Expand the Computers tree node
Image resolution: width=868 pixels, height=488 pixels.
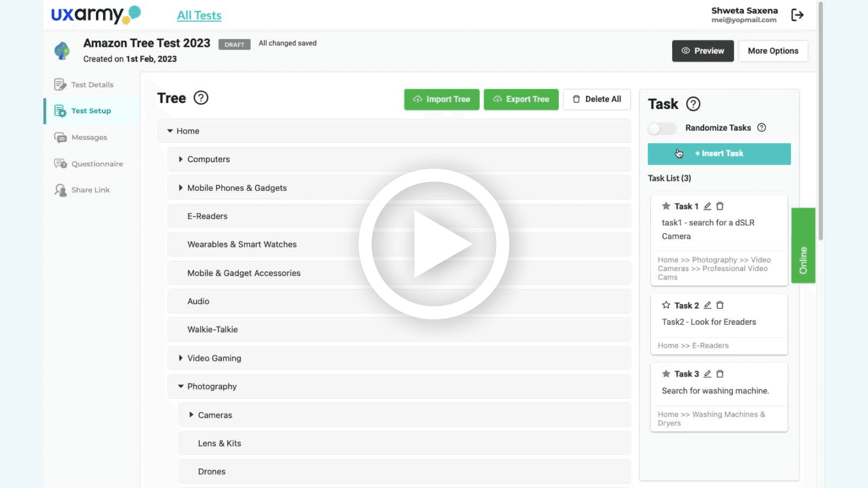click(x=180, y=159)
